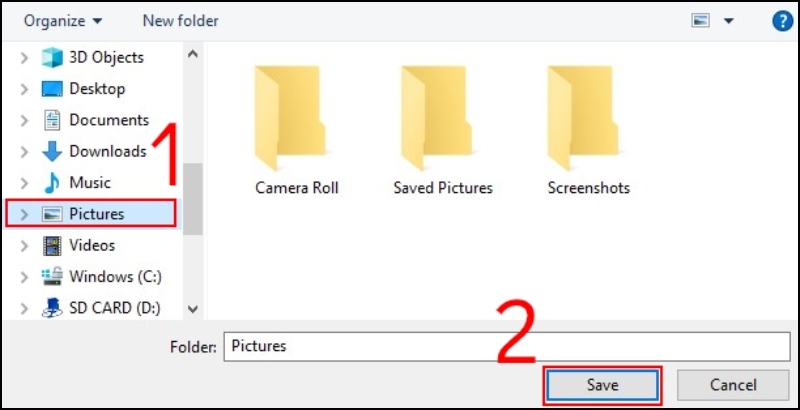Click the sidebar scroll down arrow
800x410 pixels.
193,309
